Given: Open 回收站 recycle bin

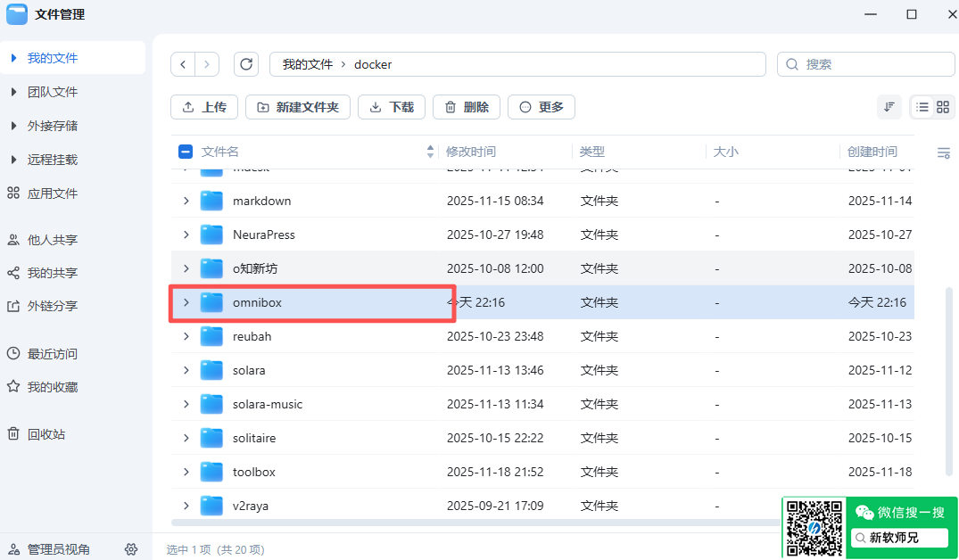Looking at the screenshot, I should 45,434.
